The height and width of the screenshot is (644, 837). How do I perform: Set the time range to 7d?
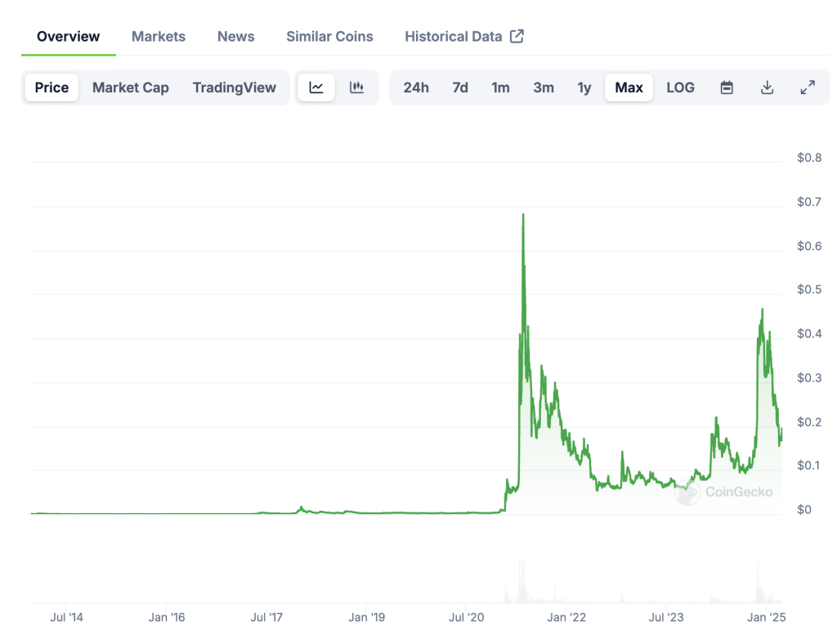460,87
